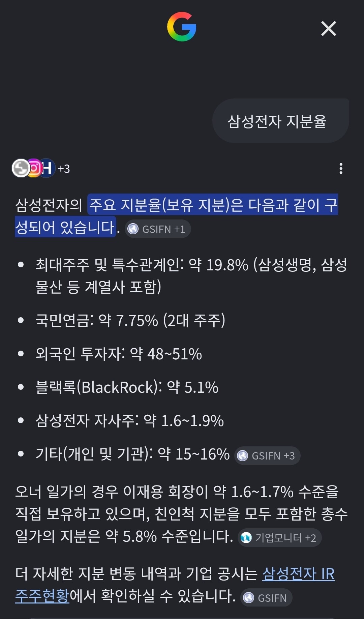The height and width of the screenshot is (619, 364).
Task: Tap the 블랙록(BlackRock) 5.1% bullet
Action: pyautogui.click(x=127, y=387)
